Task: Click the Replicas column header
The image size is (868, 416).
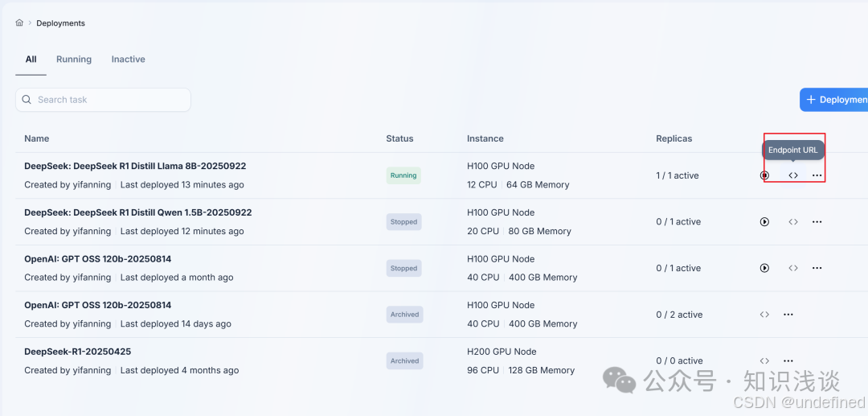Action: (674, 138)
